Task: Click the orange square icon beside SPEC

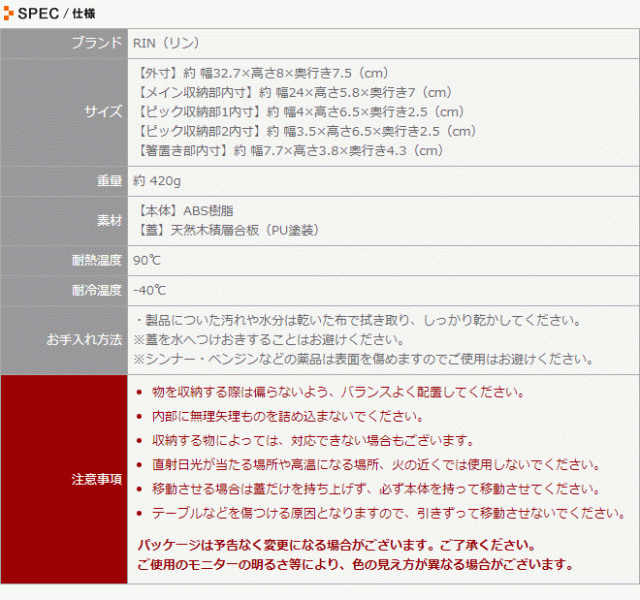Action: [9, 13]
